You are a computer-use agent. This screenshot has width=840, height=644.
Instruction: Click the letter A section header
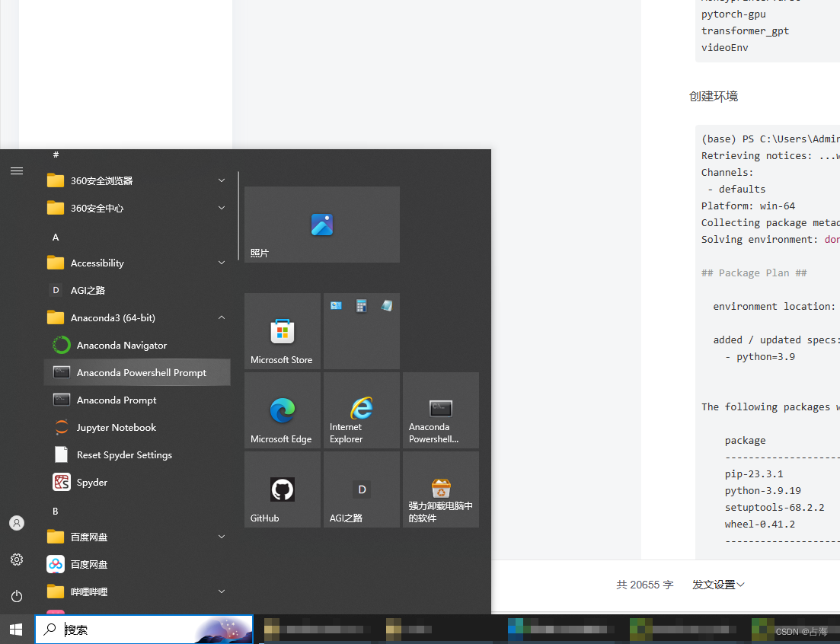point(56,238)
